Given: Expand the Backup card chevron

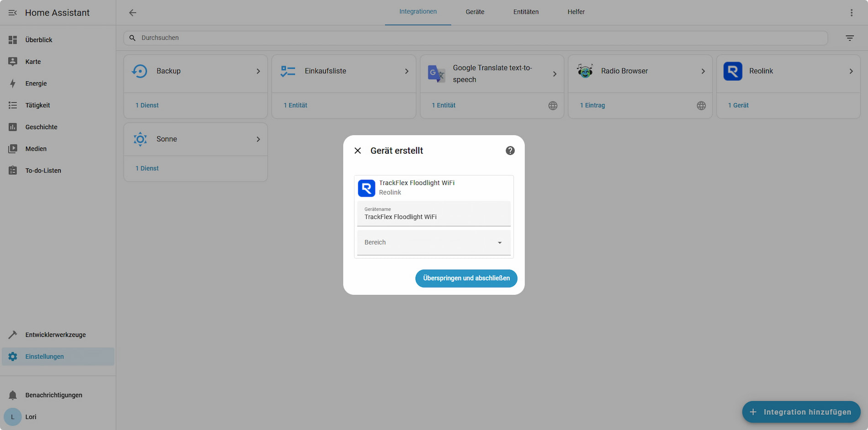Looking at the screenshot, I should [258, 71].
